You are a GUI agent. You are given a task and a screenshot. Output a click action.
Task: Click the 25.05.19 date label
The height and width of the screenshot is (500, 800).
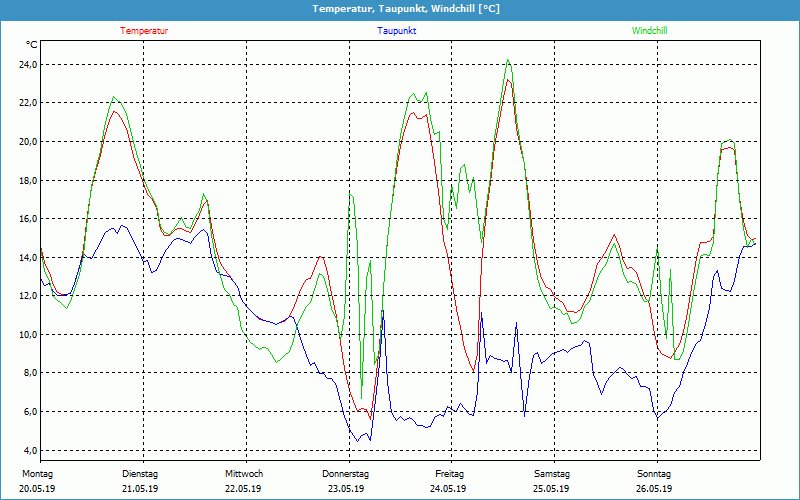[x=551, y=489]
